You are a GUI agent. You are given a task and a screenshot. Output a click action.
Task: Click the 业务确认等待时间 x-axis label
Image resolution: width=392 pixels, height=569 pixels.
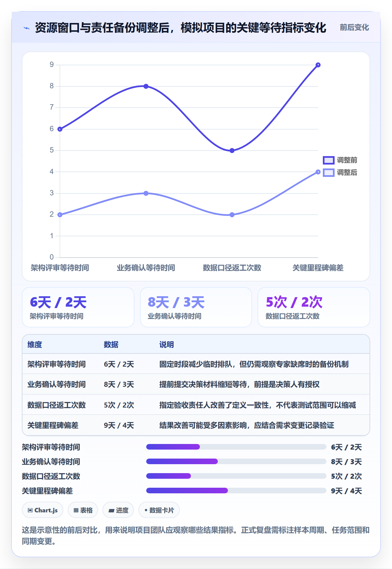click(146, 268)
